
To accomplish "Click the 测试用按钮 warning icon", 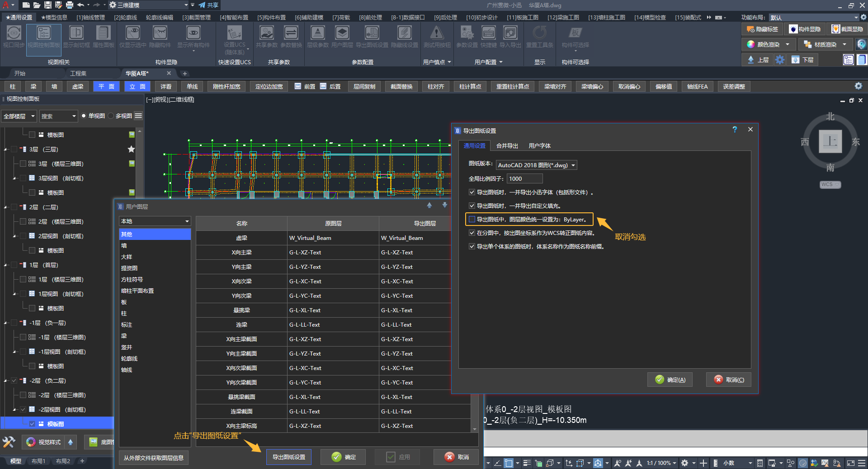I will coord(436,33).
